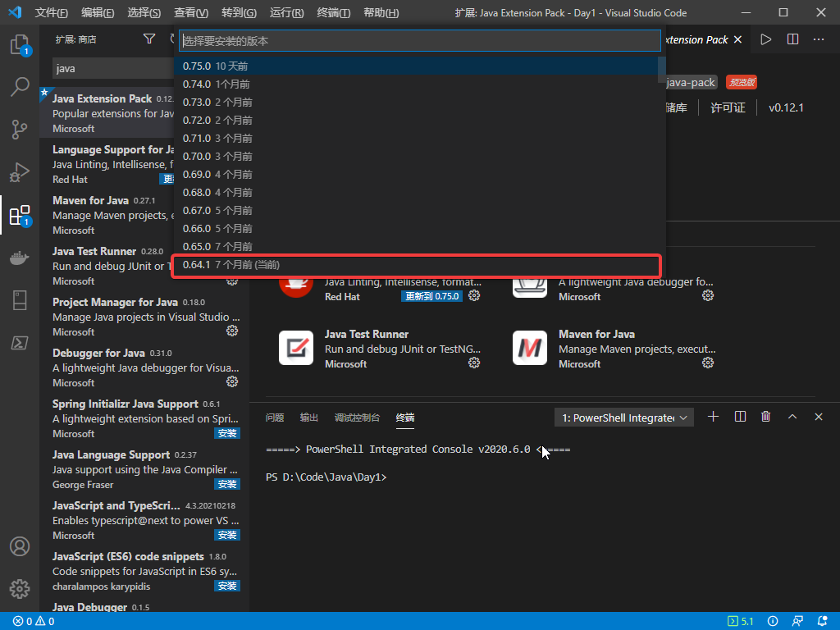The image size is (840, 630).
Task: Install Spring Initializr Java Support
Action: [227, 433]
